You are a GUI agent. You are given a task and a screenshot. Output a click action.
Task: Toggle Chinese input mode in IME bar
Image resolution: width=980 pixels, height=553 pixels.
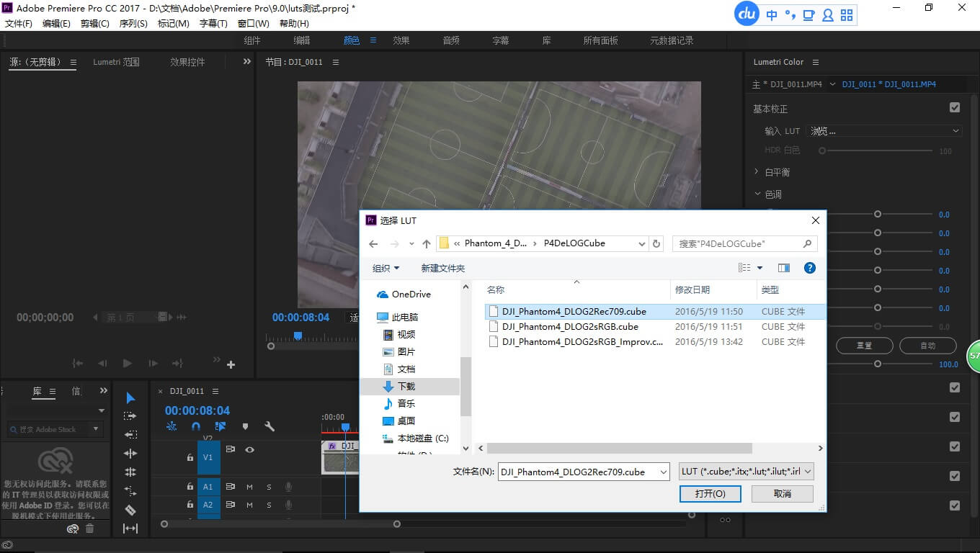click(x=772, y=14)
